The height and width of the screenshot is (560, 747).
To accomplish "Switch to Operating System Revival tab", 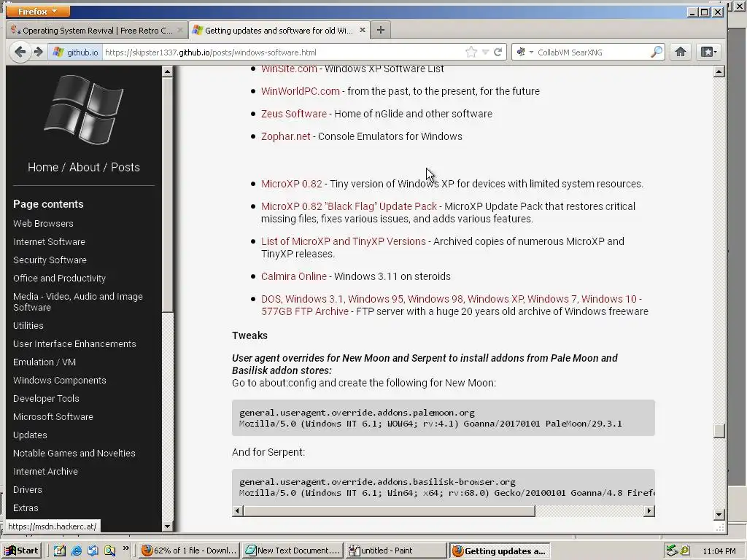I will tap(97, 31).
